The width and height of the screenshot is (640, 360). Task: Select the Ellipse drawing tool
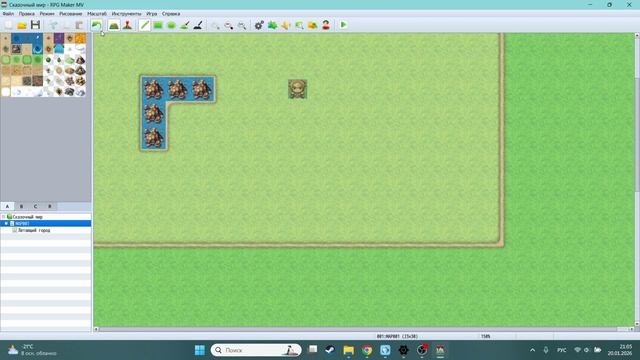point(171,25)
